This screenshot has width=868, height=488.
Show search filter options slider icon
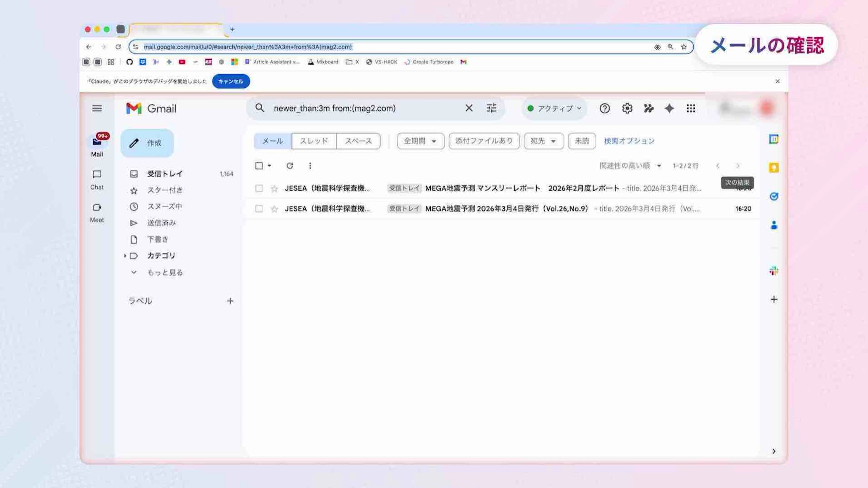coord(491,108)
